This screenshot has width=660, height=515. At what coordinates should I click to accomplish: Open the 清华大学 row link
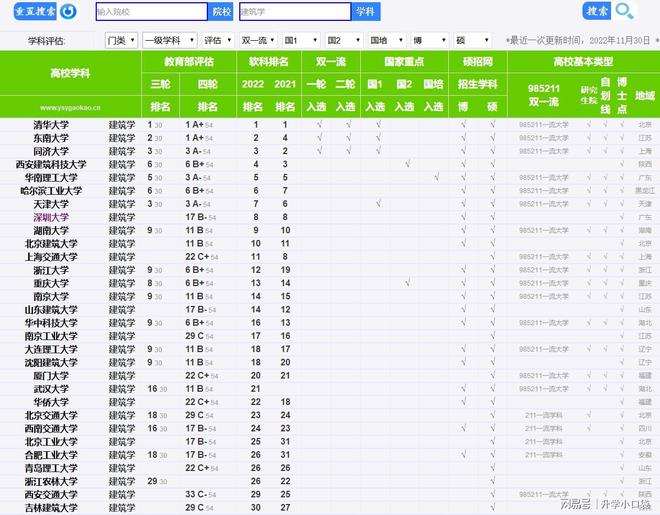click(51, 125)
